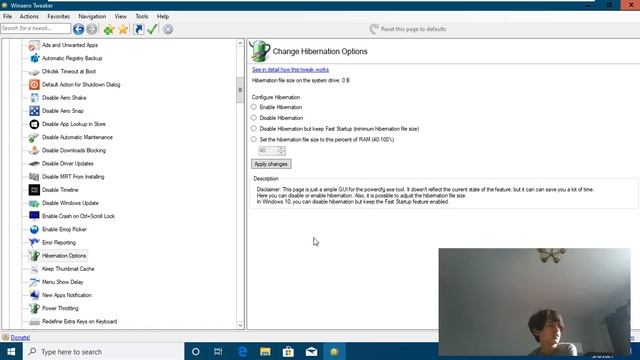The image size is (640, 360).
Task: Click the tree list scrollbar thumb
Action: coord(240,89)
